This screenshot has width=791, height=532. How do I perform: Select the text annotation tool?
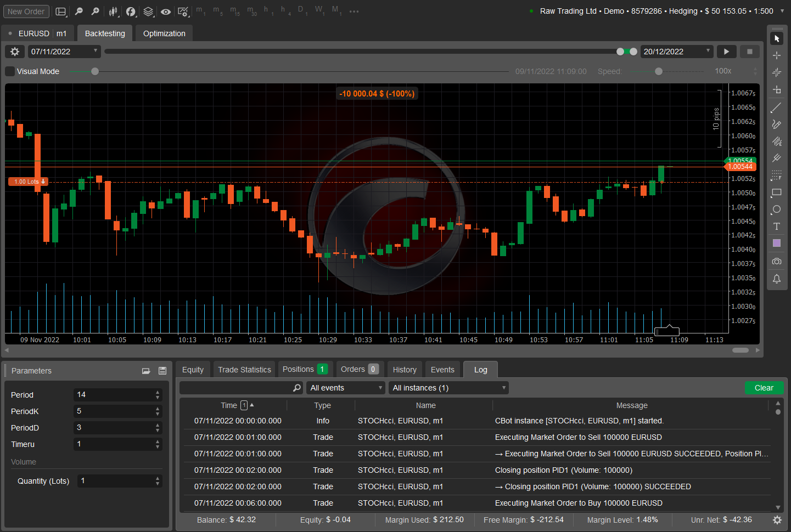click(777, 227)
